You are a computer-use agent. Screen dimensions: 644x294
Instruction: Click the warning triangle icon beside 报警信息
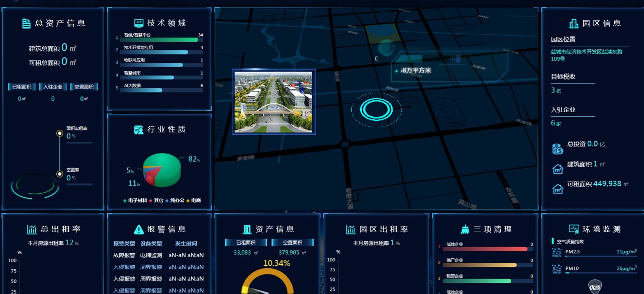(x=139, y=230)
